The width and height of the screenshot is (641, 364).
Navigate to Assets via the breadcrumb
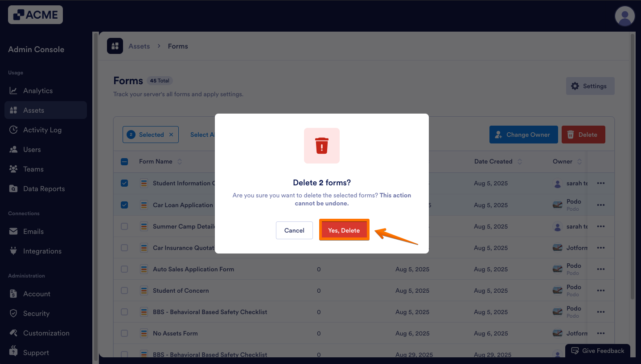[139, 46]
